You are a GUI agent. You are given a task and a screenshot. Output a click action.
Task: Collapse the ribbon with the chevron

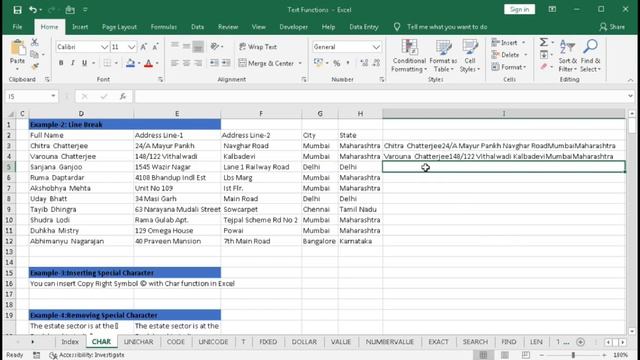tap(630, 80)
